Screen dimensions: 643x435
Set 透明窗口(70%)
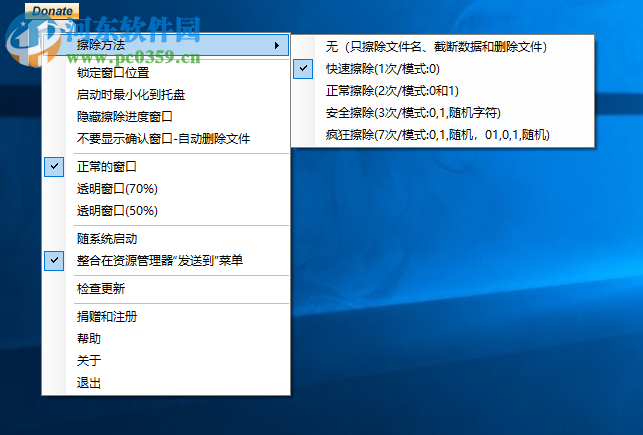[x=166, y=189]
